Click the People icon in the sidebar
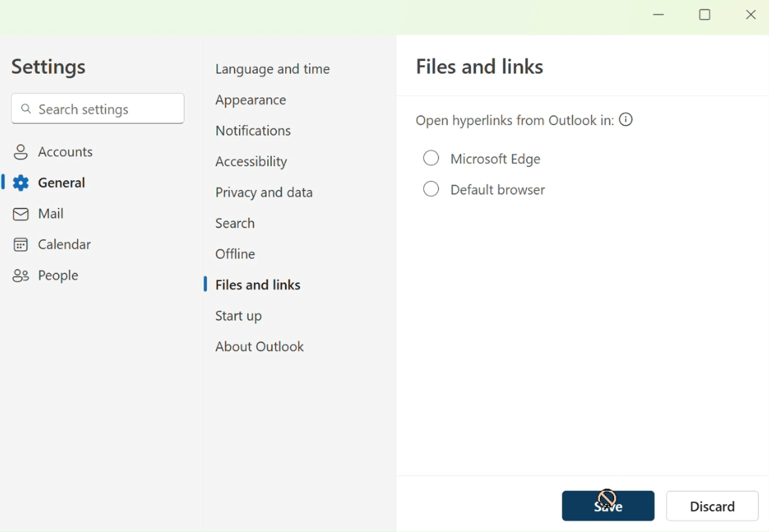This screenshot has width=769, height=532. [x=20, y=275]
